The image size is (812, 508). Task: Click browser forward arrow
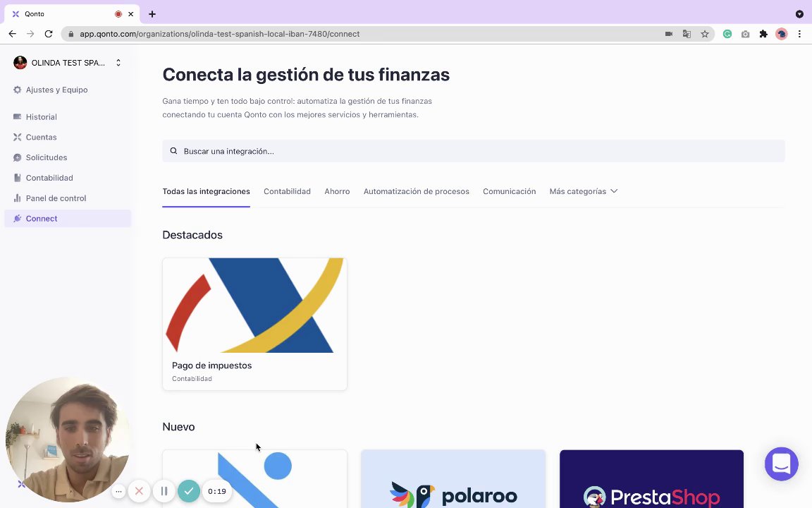point(30,34)
